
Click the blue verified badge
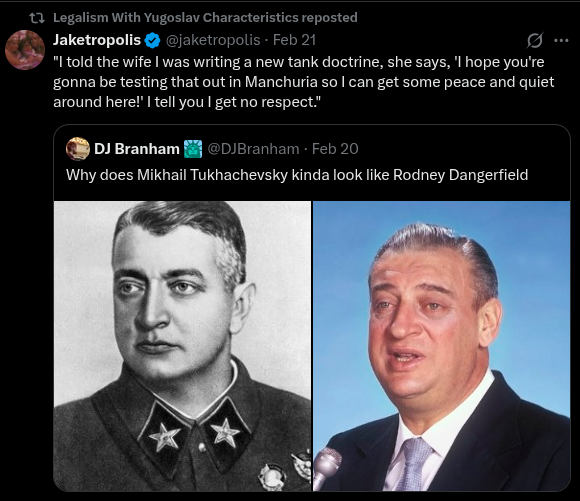click(152, 40)
